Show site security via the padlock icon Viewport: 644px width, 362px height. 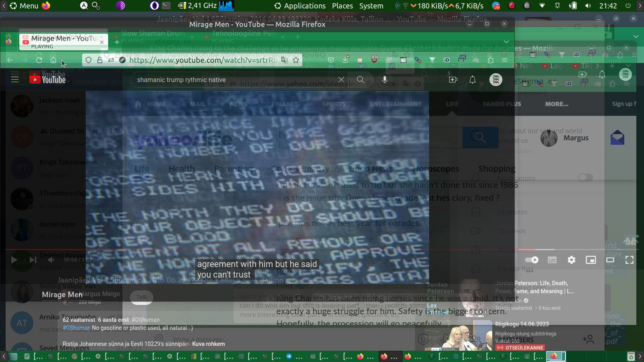(x=100, y=60)
